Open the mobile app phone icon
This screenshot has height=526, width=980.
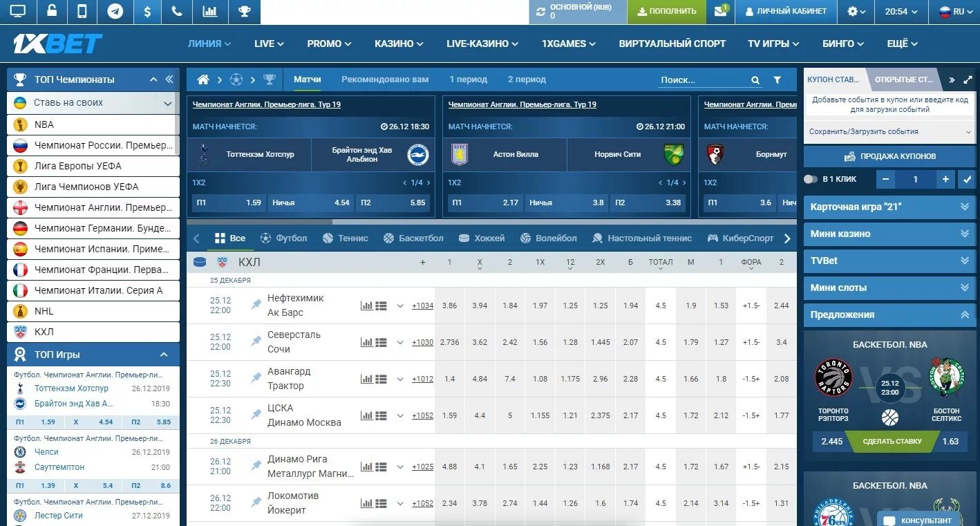[x=82, y=11]
